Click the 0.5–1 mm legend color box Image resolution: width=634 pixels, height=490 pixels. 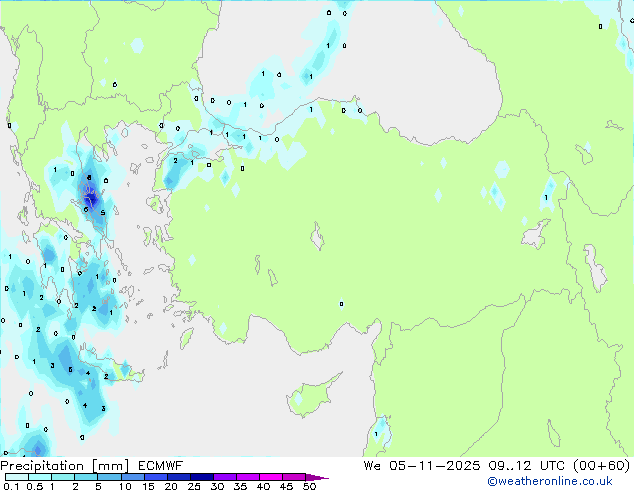click(40, 477)
